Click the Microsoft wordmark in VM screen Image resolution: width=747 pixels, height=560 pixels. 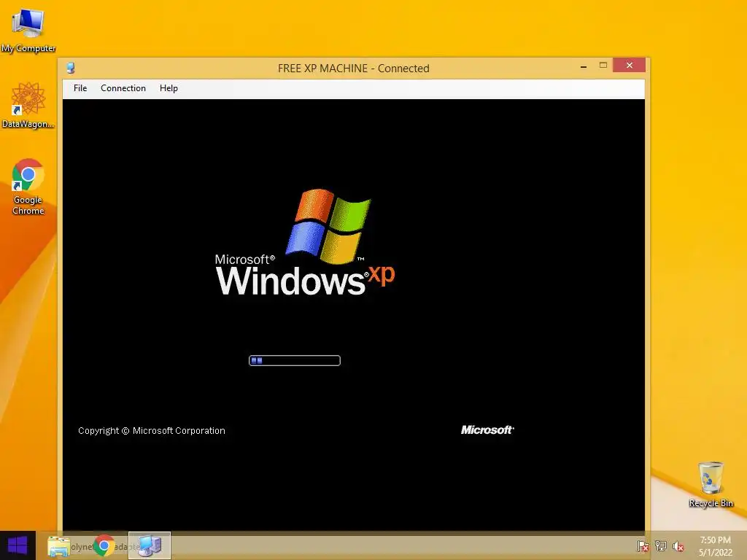click(487, 429)
